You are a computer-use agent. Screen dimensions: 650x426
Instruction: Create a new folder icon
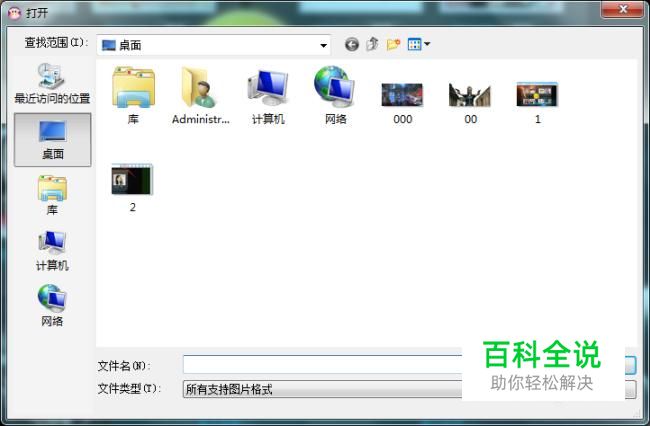(393, 44)
